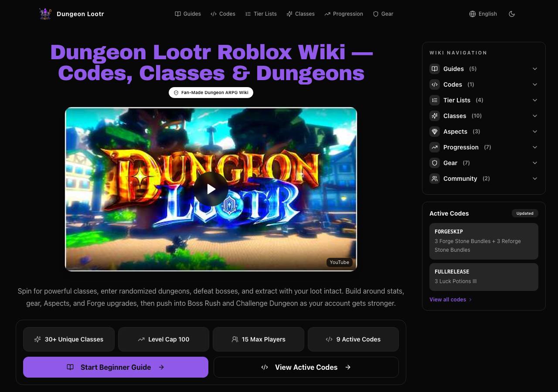Click the arrow icon in Start Beginner Guide

point(161,367)
